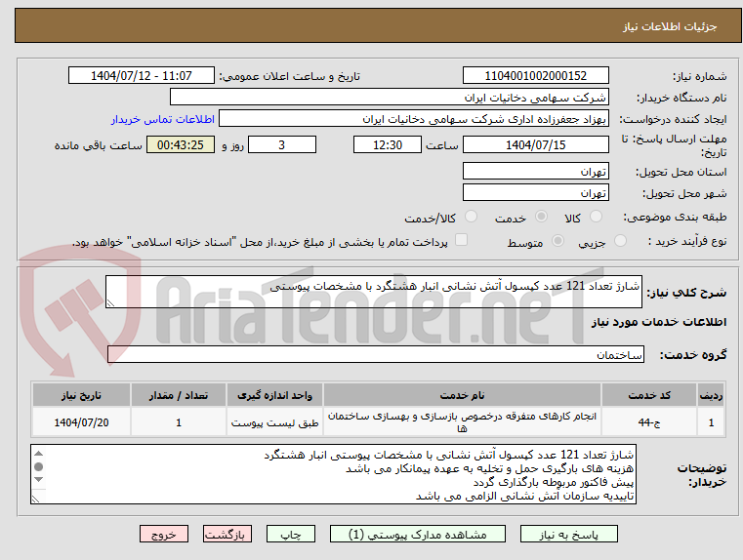
Task: Toggle the اسناد خزانه اسلامی payment checkbox
Action: (x=461, y=240)
